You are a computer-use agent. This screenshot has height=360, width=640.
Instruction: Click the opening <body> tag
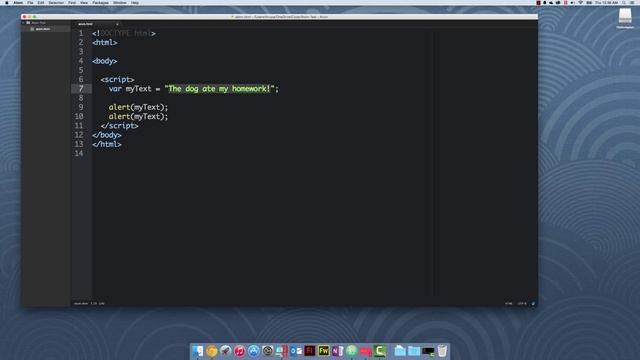104,61
